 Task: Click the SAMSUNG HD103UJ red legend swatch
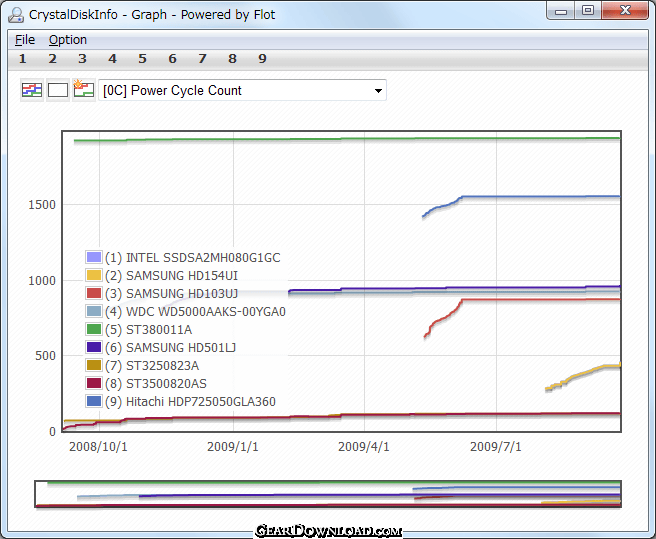pyautogui.click(x=94, y=293)
